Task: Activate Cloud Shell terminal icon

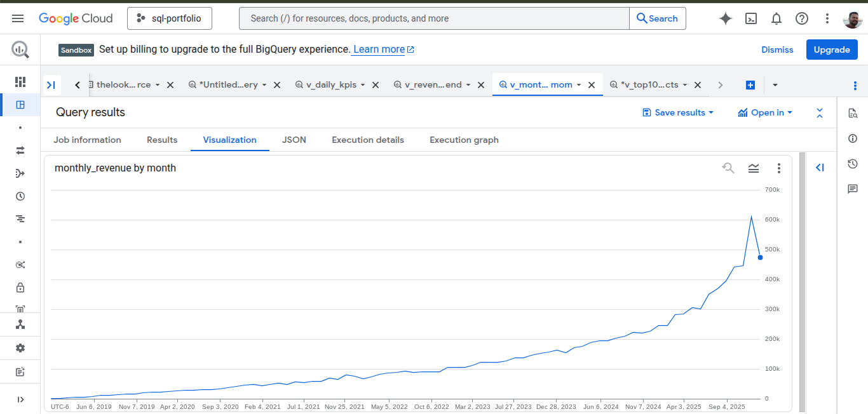Action: 751,18
